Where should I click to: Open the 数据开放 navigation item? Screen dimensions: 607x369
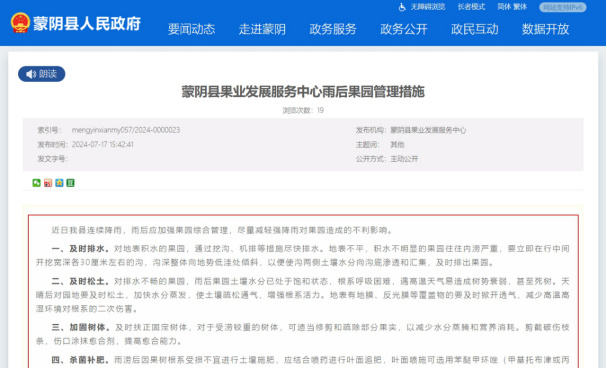pos(545,29)
